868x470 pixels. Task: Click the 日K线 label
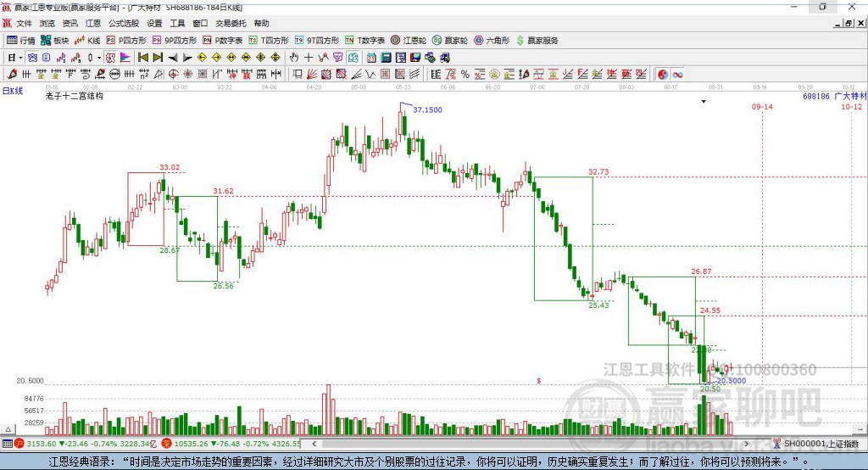pos(13,90)
